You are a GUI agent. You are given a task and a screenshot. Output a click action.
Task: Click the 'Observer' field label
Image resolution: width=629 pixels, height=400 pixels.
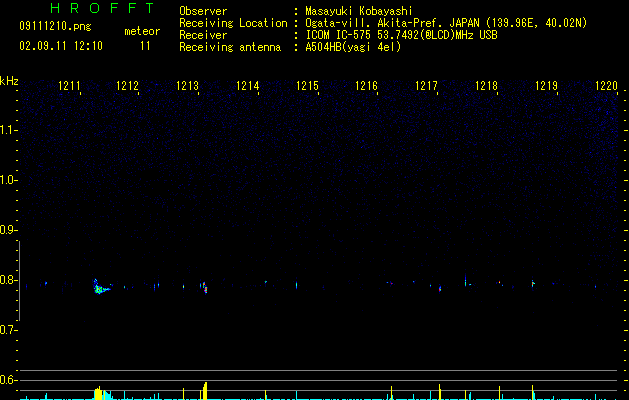[x=203, y=11]
